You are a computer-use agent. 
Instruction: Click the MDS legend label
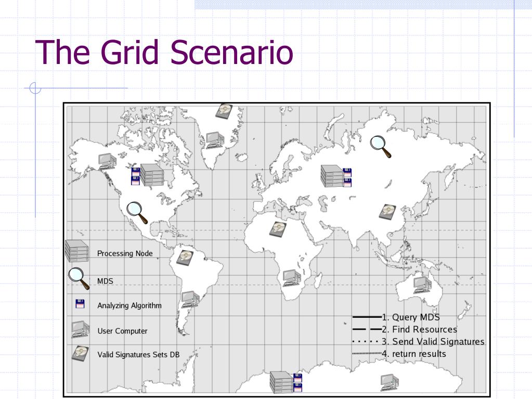(105, 281)
